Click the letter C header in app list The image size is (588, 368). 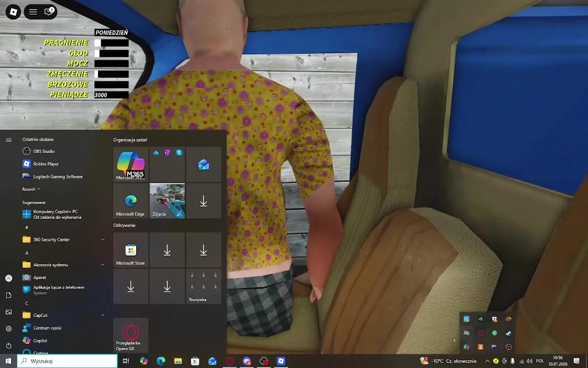(27, 303)
